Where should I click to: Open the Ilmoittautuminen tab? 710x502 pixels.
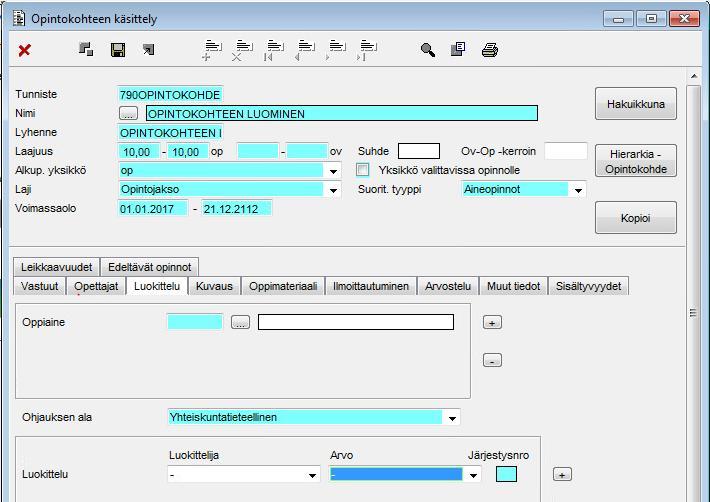pyautogui.click(x=371, y=286)
